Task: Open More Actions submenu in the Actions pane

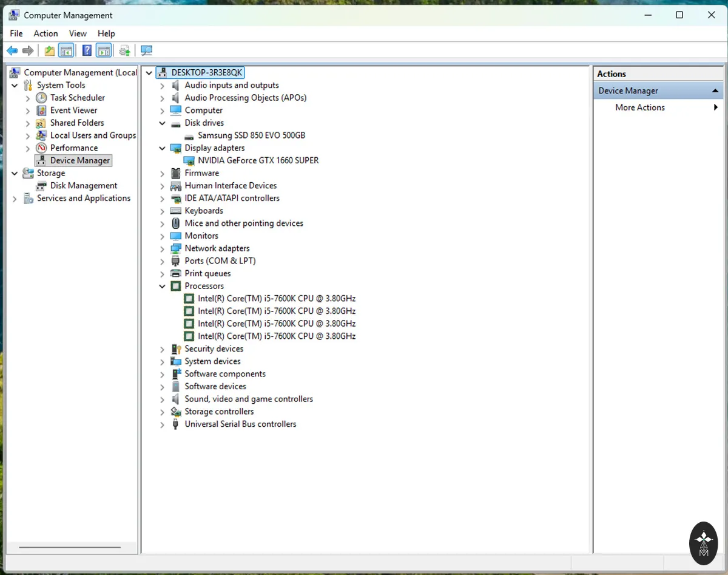Action: (x=658, y=107)
